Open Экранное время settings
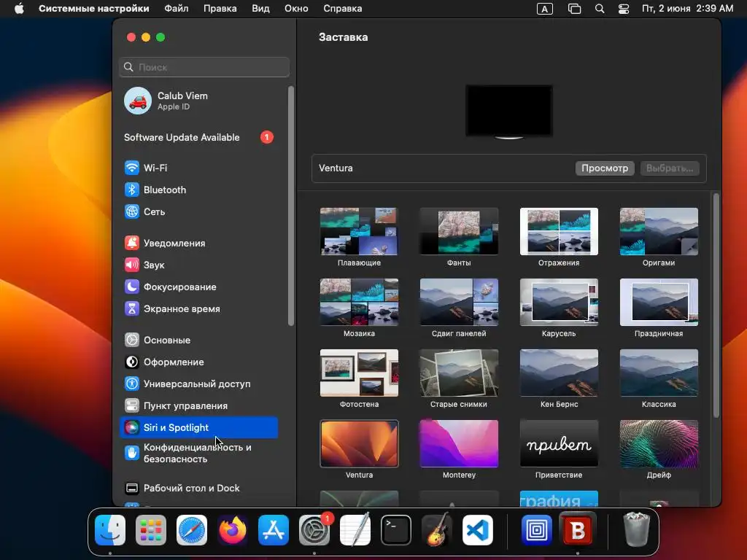This screenshot has width=747, height=560. tap(198, 308)
